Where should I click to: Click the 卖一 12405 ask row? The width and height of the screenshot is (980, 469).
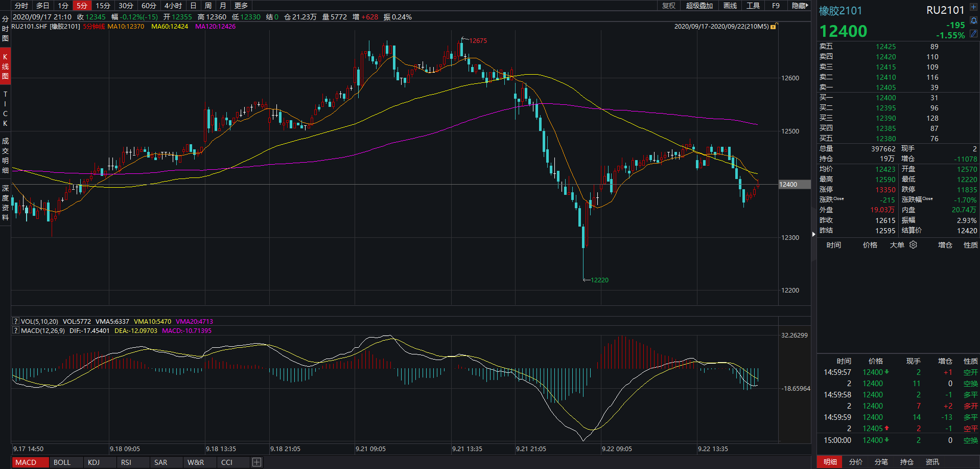(898, 87)
